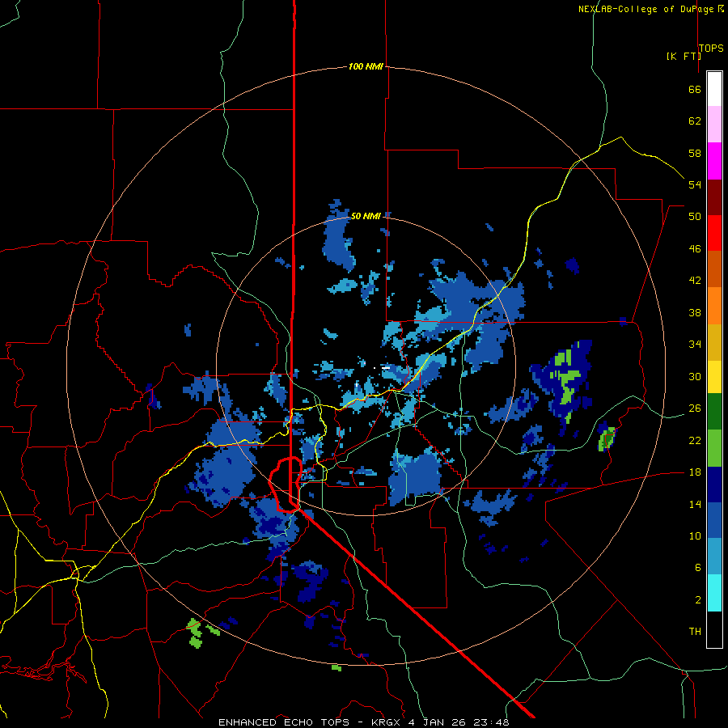The width and height of the screenshot is (728, 728).
Task: Click the legend value "42"
Action: pyautogui.click(x=695, y=281)
